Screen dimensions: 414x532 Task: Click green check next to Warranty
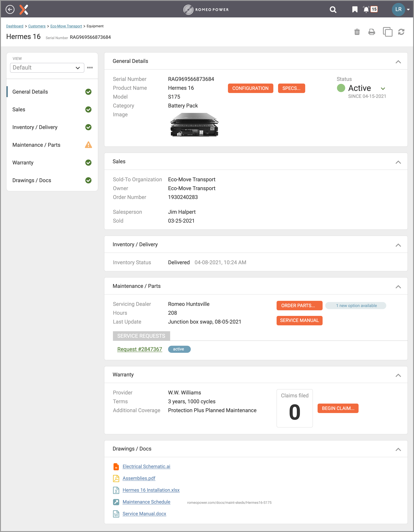[x=88, y=163]
